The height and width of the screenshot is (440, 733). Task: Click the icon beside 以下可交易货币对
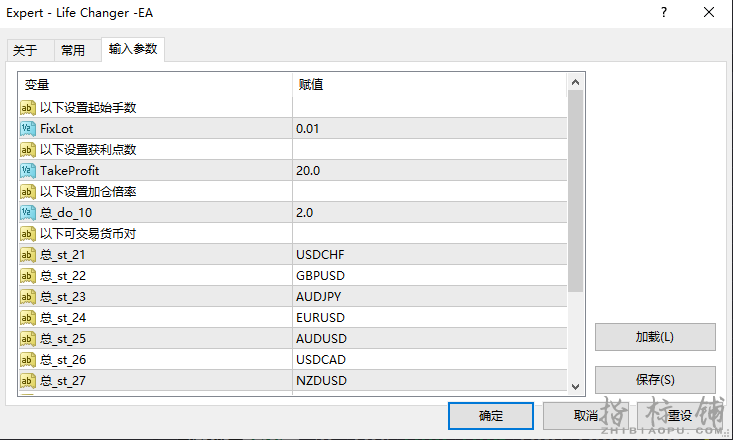[x=28, y=234]
